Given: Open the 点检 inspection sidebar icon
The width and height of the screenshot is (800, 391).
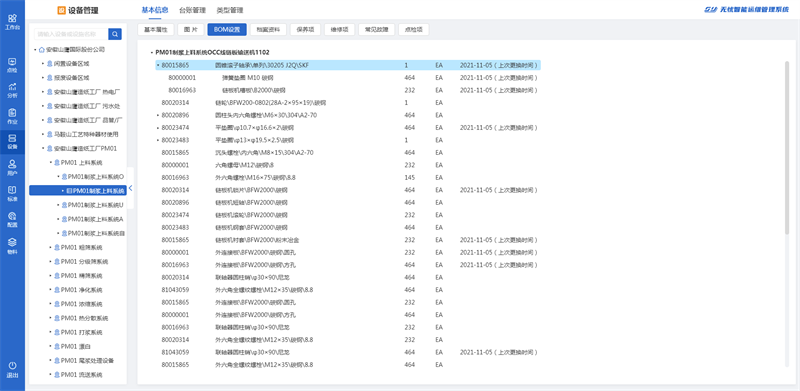Looking at the screenshot, I should pyautogui.click(x=12, y=65).
